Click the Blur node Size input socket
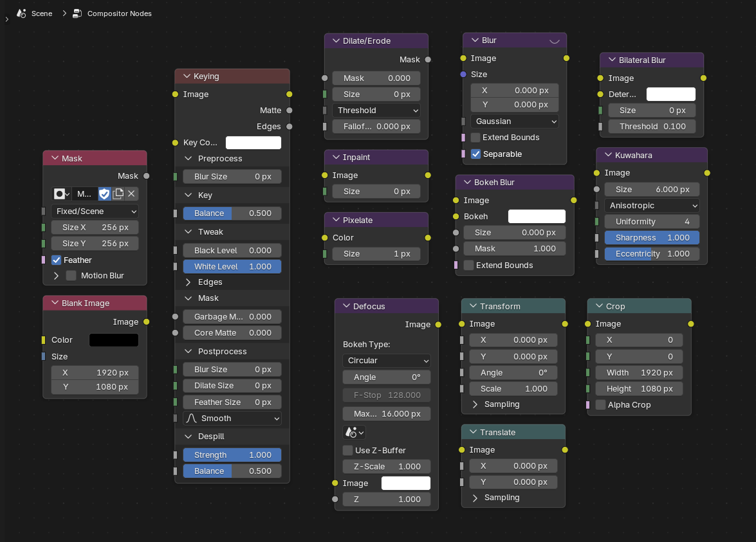756x542 pixels. [463, 74]
